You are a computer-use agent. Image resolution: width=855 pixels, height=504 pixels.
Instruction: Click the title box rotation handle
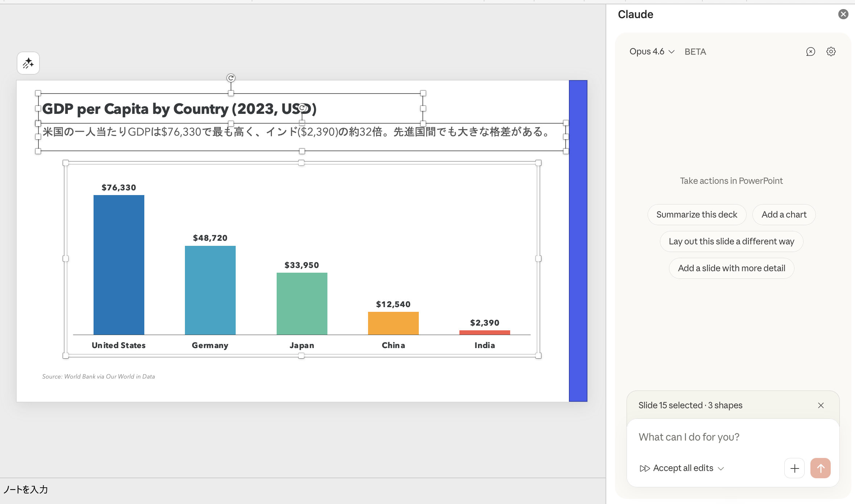point(231,78)
